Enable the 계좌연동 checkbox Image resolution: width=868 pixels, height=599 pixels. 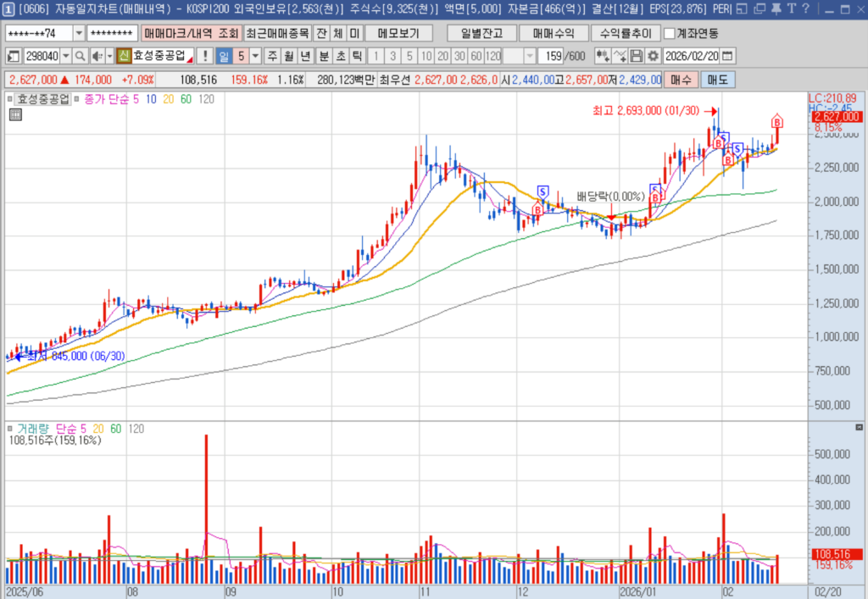[x=670, y=33]
